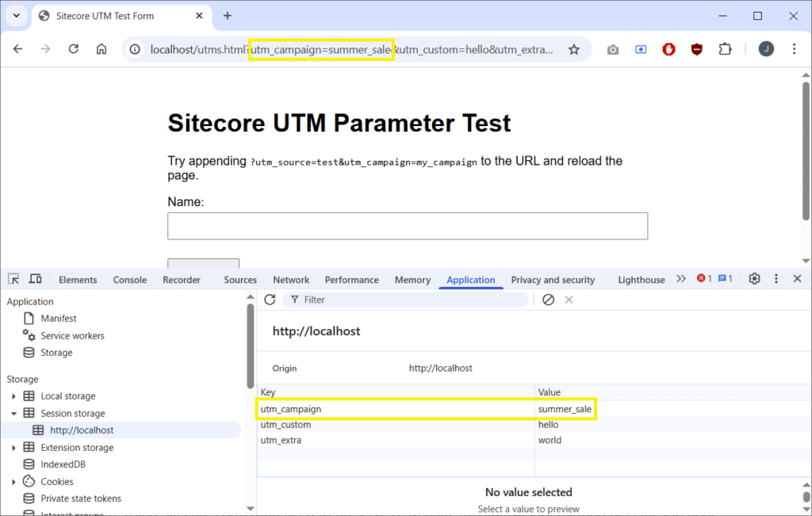Open the Recorder tab
Viewport: 812px width, 516px height.
[x=182, y=280]
